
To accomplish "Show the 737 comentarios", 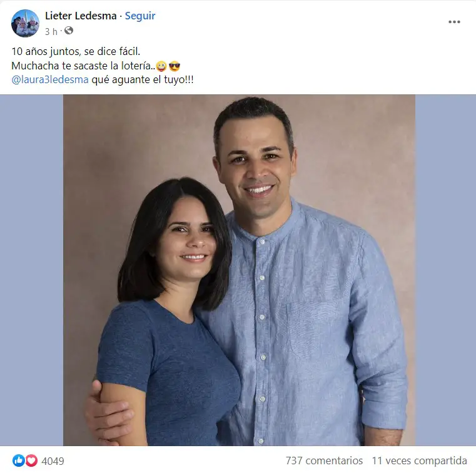I will point(324,461).
